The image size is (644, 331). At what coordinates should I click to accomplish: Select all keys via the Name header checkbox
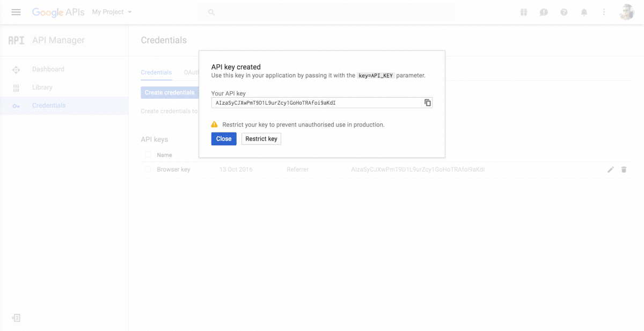pos(148,155)
